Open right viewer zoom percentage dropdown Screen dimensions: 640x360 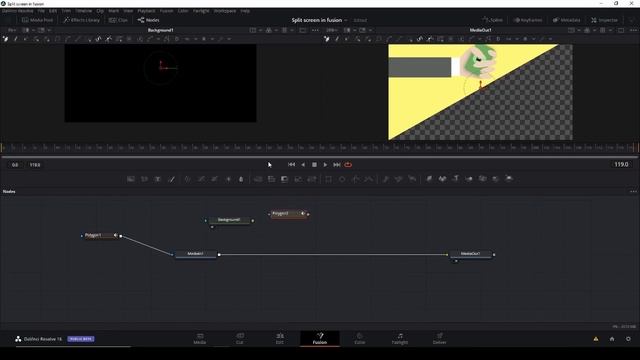coord(332,30)
